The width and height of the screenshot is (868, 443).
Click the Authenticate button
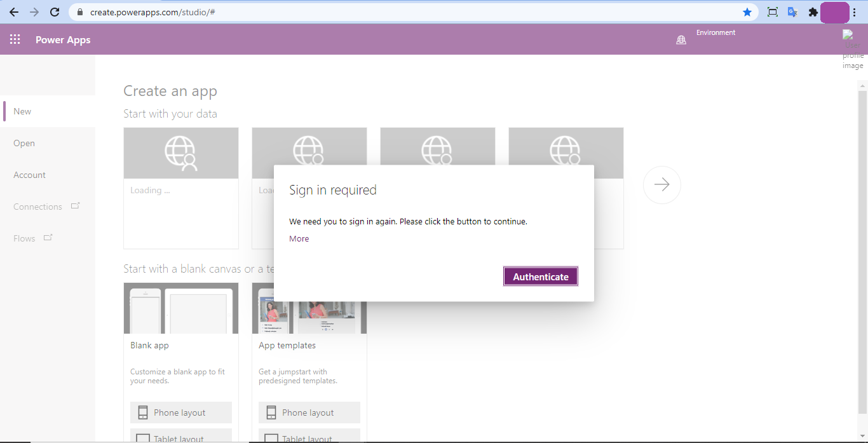(x=540, y=276)
